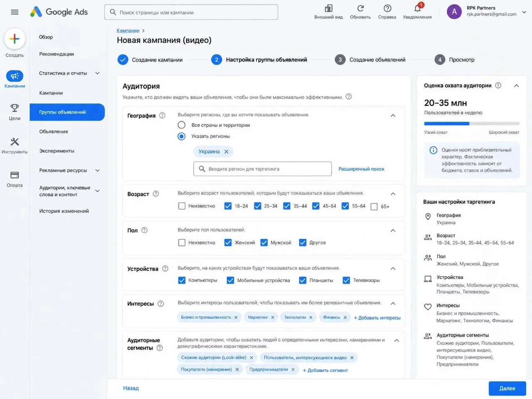Click the Расширенный поиск link
The image size is (532, 399).
pyautogui.click(x=361, y=169)
